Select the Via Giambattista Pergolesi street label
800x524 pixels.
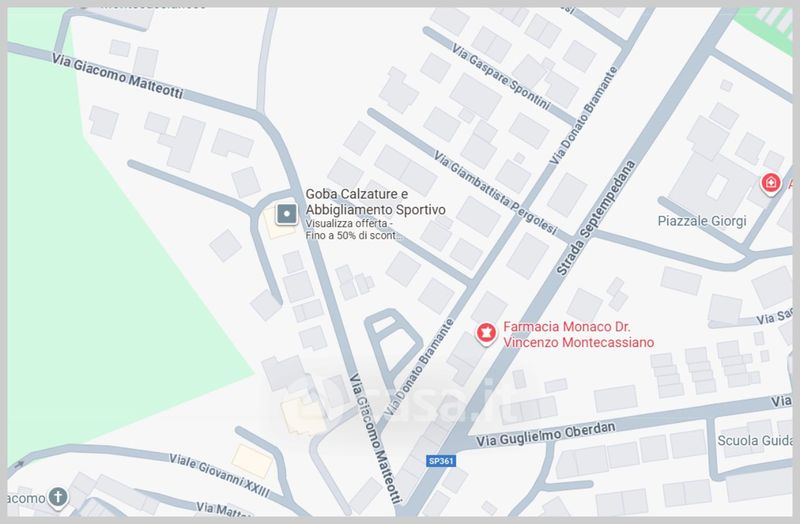[x=495, y=192]
